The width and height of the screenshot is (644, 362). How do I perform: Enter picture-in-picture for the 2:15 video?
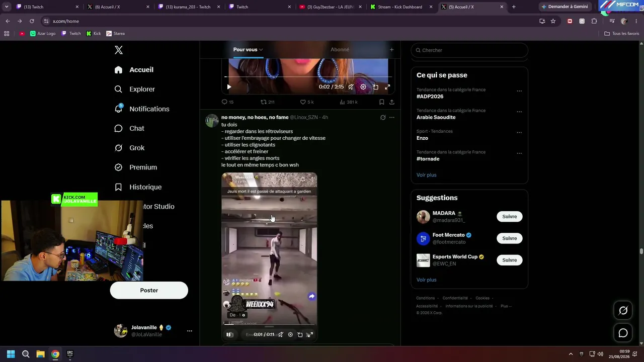click(x=375, y=87)
